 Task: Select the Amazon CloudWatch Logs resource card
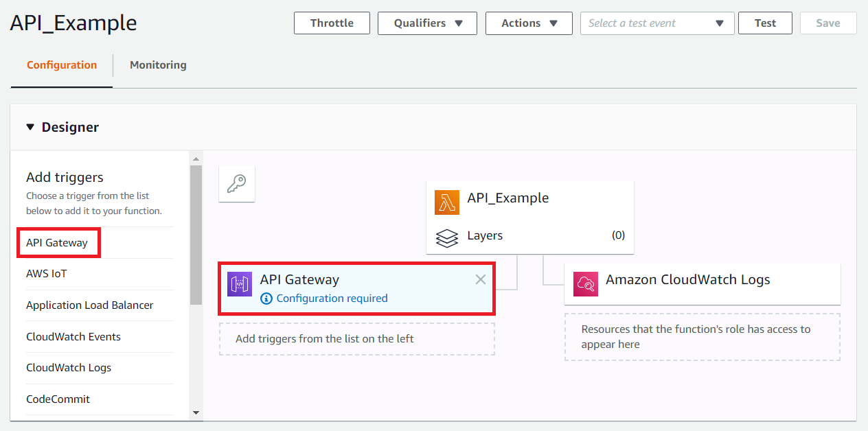(703, 283)
